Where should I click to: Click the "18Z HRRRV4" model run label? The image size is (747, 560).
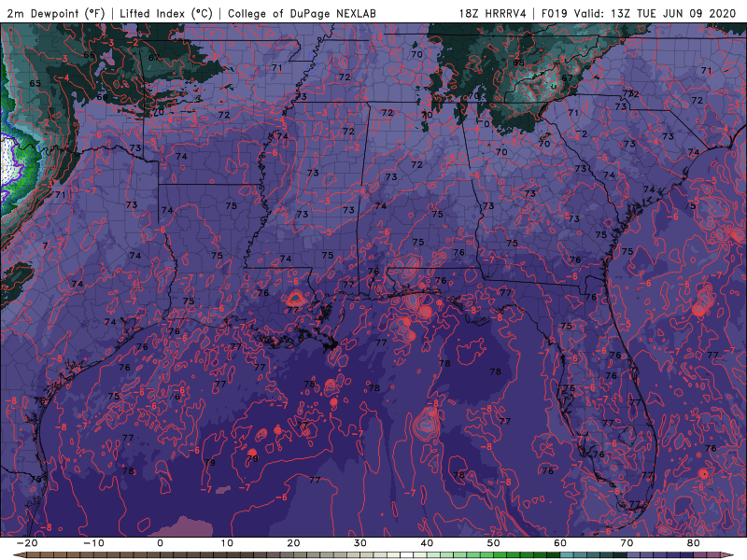click(x=493, y=13)
